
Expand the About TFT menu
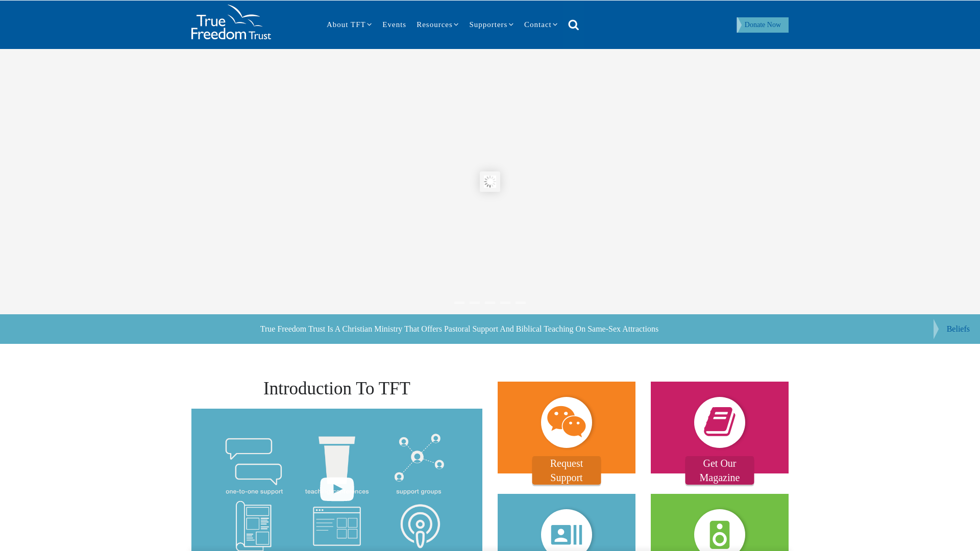[x=349, y=24]
